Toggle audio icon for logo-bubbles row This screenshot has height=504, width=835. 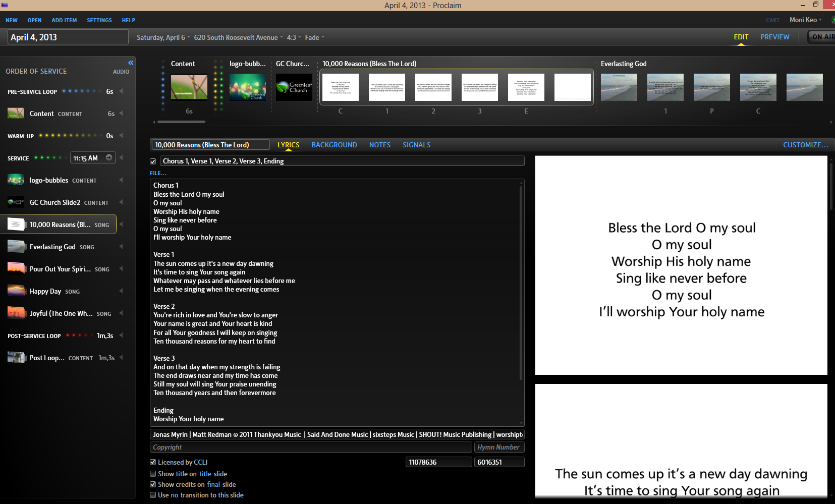[121, 180]
